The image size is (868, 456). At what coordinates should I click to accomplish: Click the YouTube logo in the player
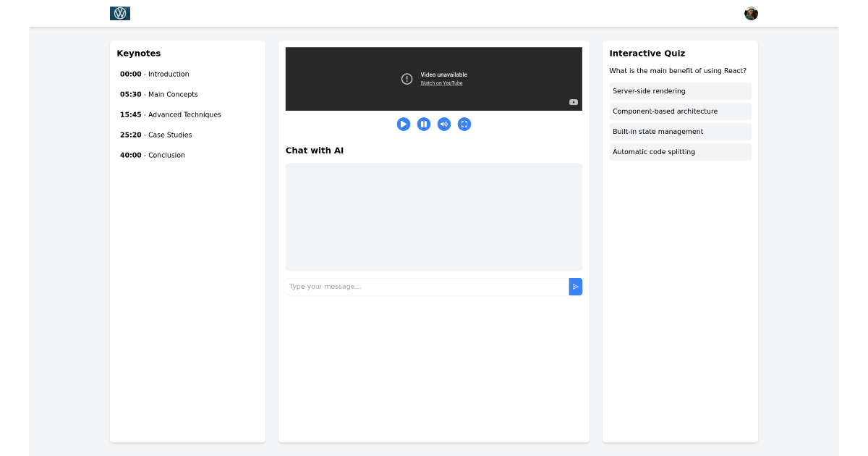tap(572, 101)
